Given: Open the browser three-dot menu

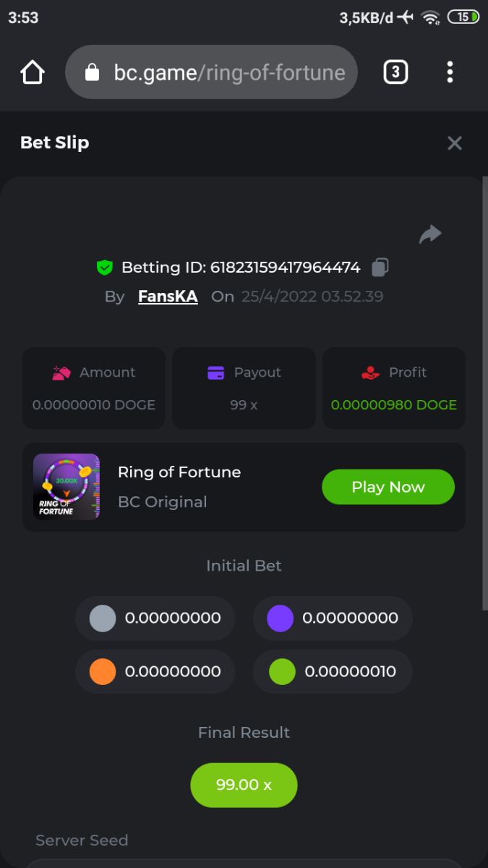Looking at the screenshot, I should (x=450, y=72).
